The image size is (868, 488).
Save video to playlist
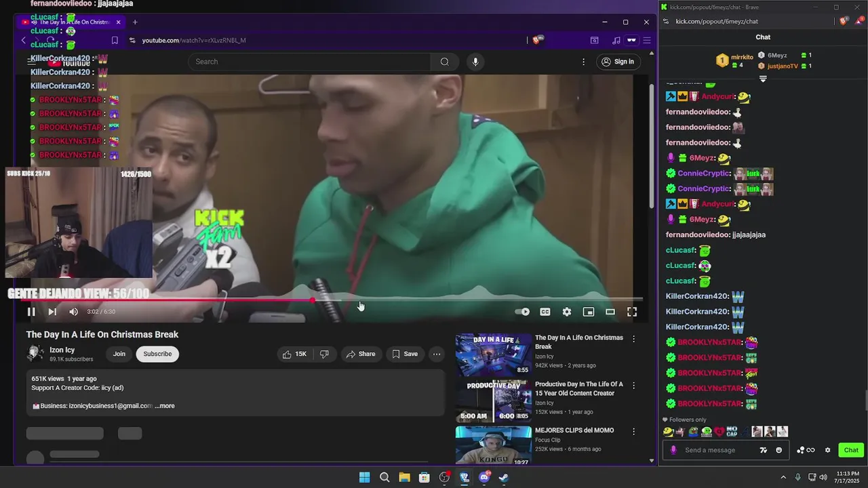click(405, 354)
